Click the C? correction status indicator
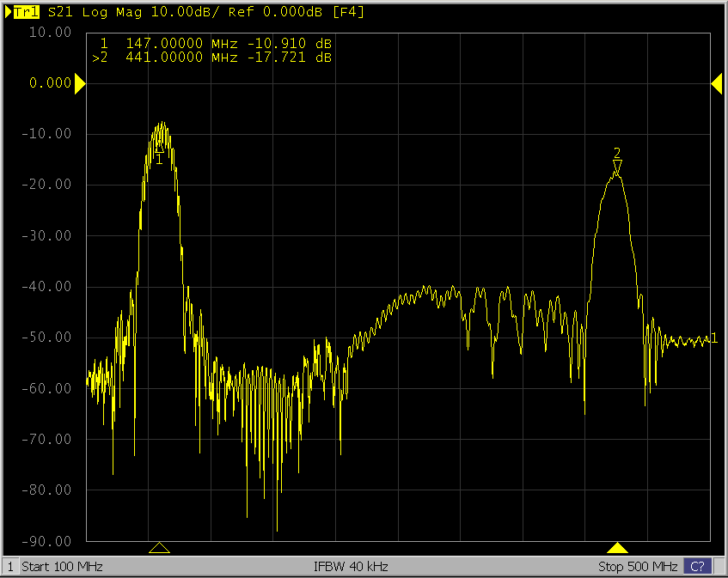Image resolution: width=728 pixels, height=578 pixels. coord(698,567)
